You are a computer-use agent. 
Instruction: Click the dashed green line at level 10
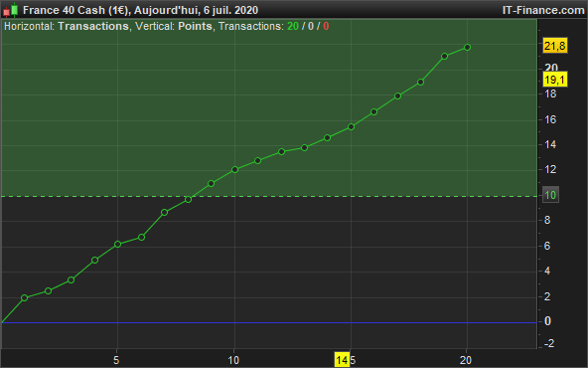[269, 196]
